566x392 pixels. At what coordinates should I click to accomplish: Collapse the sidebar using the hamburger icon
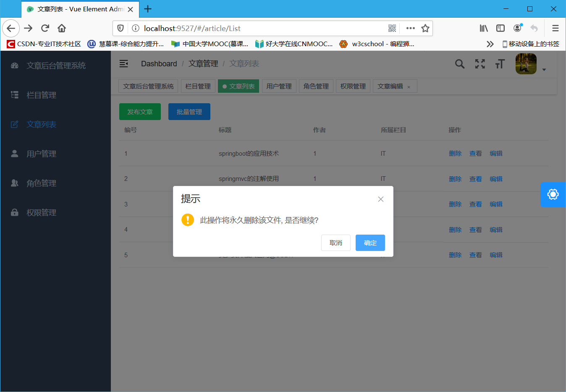[x=123, y=64]
